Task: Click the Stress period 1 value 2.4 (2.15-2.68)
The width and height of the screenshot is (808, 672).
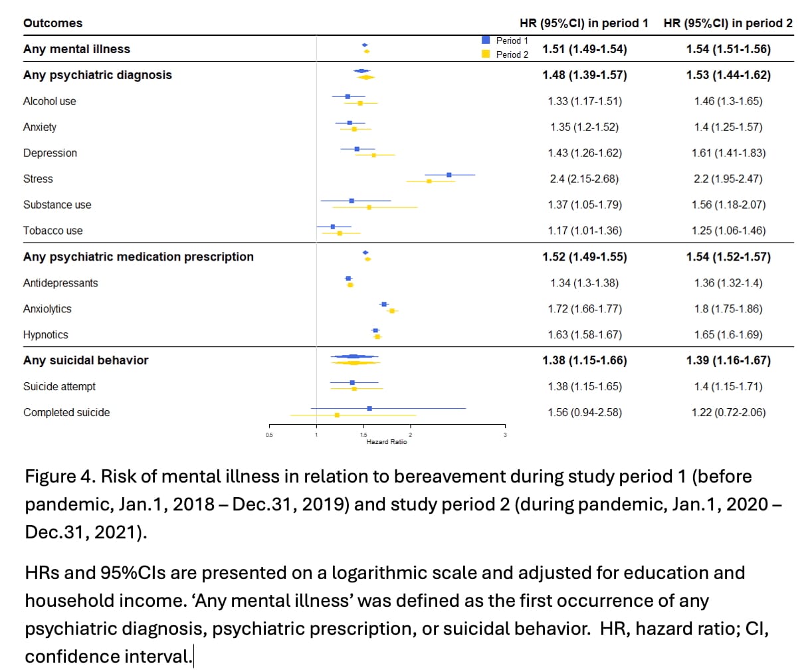Action: coord(585,179)
